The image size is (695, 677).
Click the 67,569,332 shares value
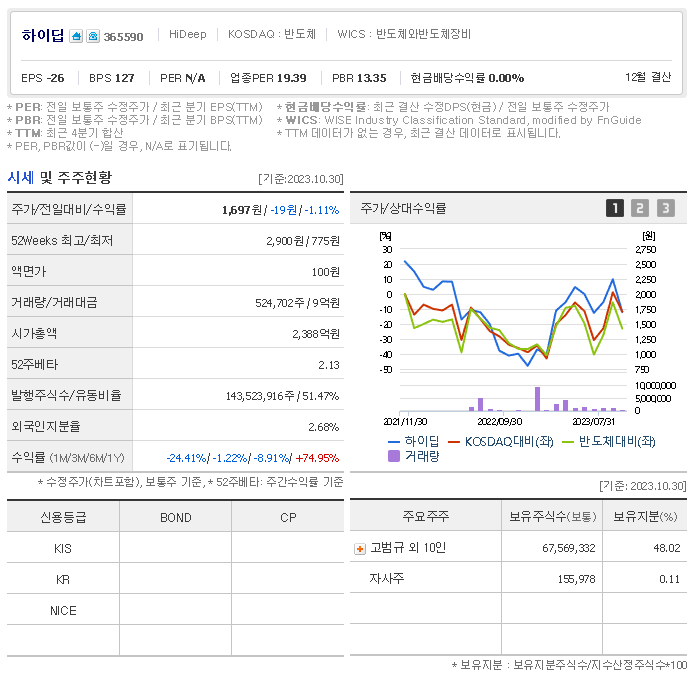[569, 548]
